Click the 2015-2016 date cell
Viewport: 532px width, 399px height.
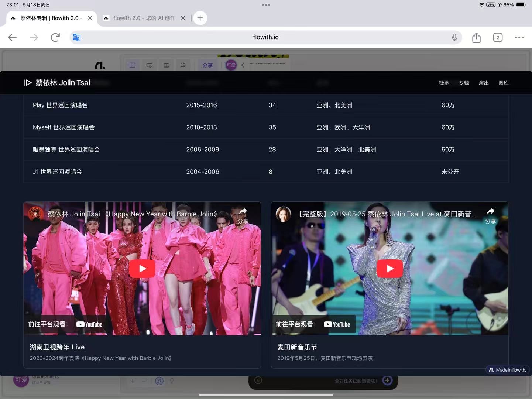(x=202, y=105)
